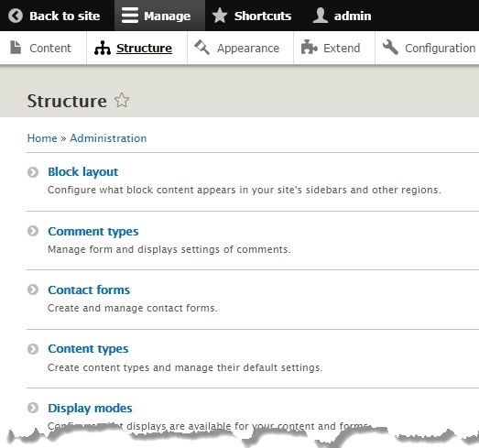
Task: Open the Appearance admin tab
Action: click(248, 49)
